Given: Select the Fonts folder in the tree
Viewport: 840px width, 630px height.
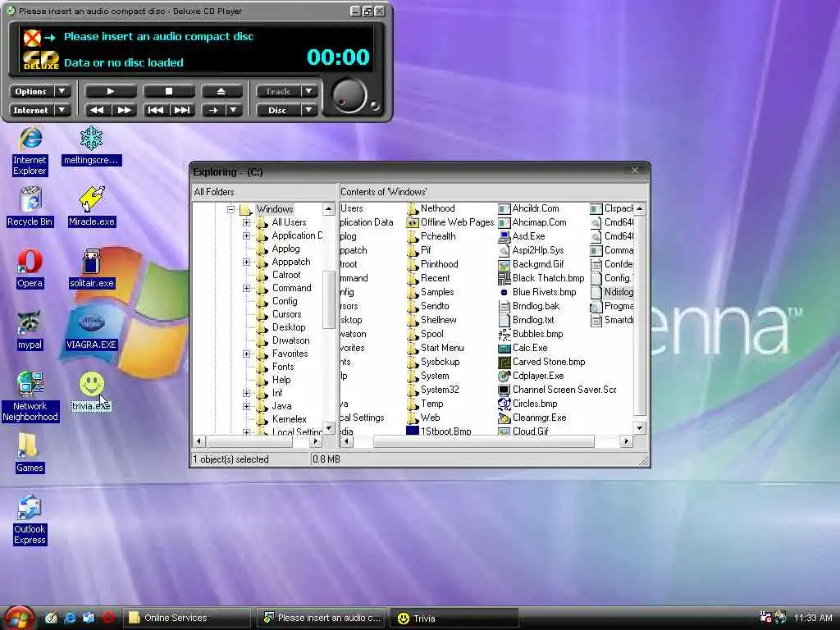Looking at the screenshot, I should click(283, 367).
